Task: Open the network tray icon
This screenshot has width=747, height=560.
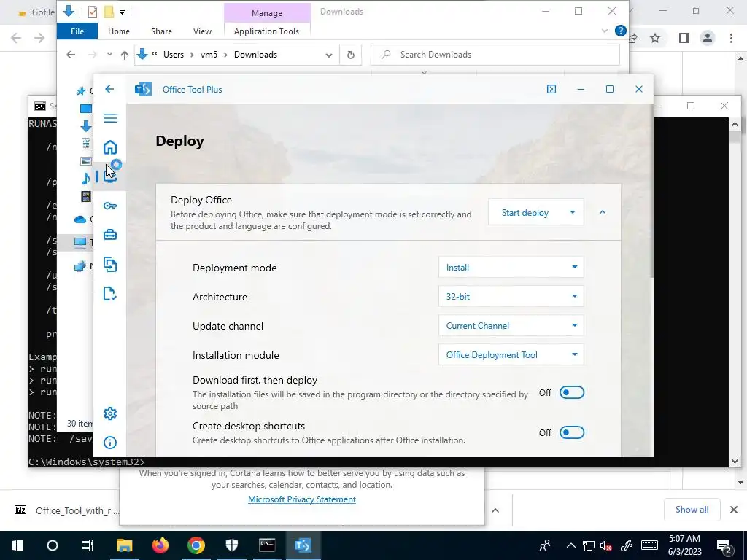Action: click(589, 545)
